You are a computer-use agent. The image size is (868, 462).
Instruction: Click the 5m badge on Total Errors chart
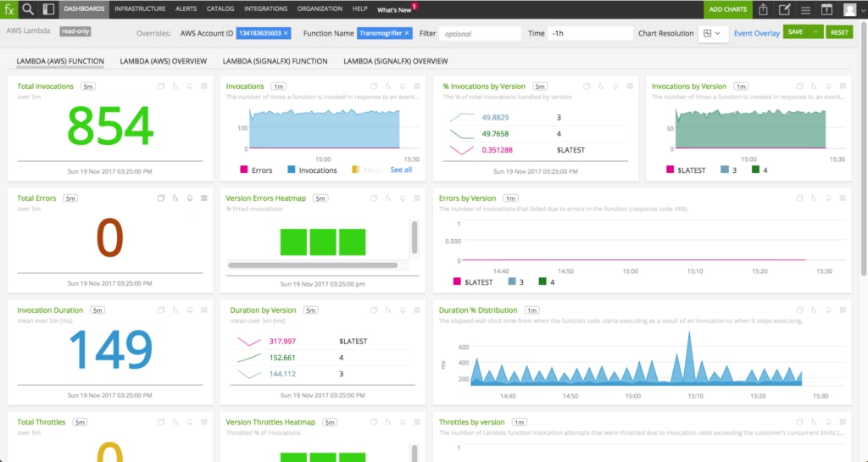point(70,198)
